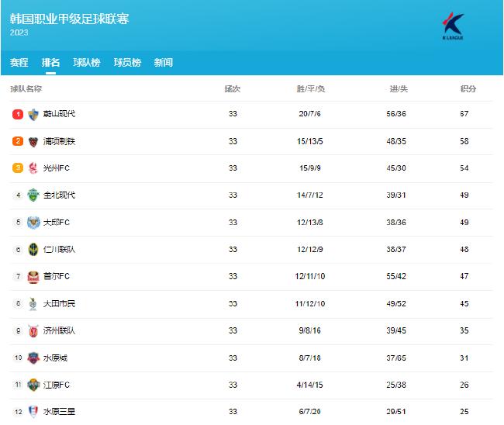Viewport: 504px width, 425px height.
Task: Open the 大田市民 team crest
Action: [x=33, y=304]
